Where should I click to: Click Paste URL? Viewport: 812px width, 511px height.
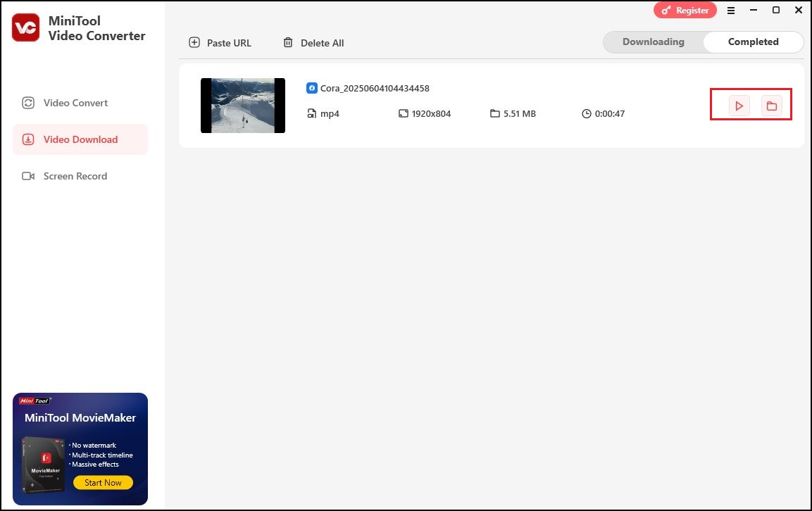(x=220, y=43)
